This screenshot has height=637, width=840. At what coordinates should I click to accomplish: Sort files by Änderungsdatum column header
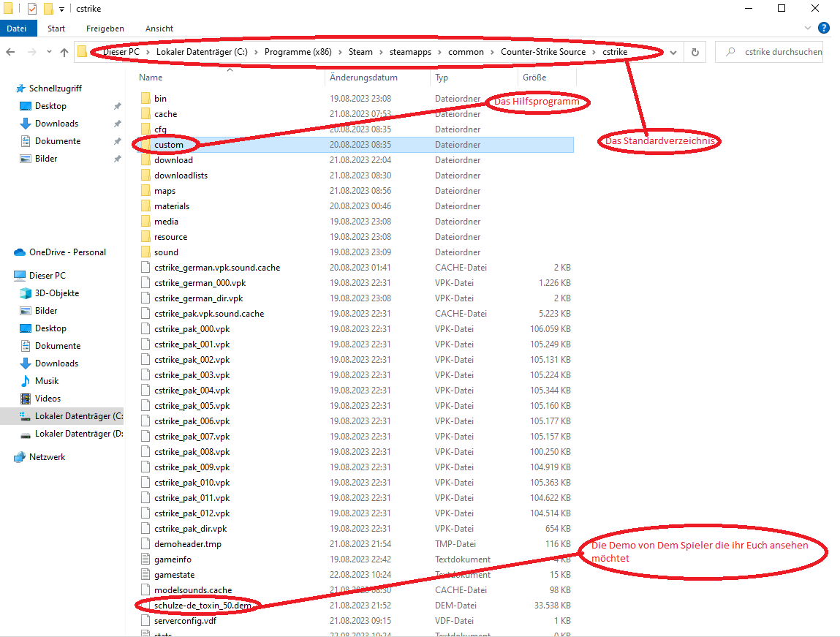[x=363, y=78]
